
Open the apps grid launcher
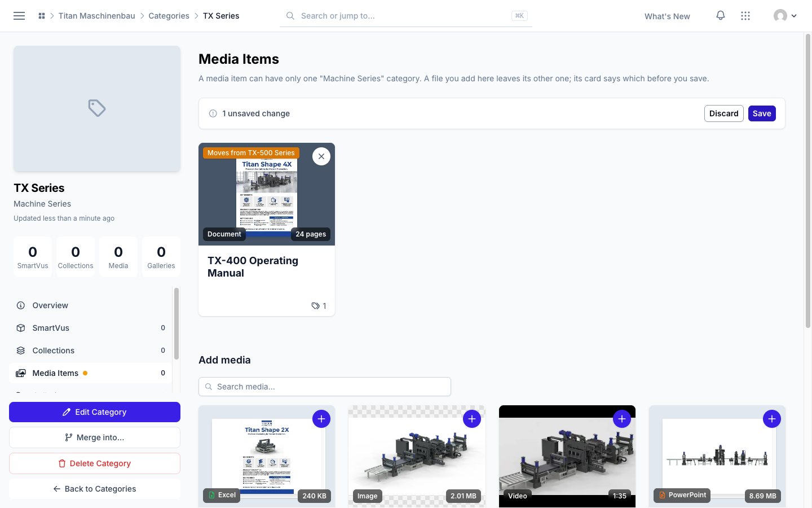pyautogui.click(x=745, y=16)
